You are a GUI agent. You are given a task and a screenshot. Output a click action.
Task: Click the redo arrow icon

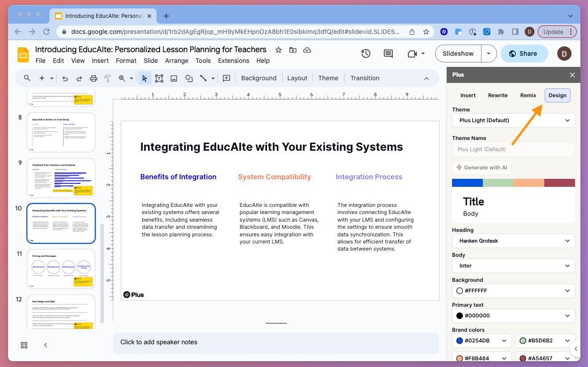79,78
